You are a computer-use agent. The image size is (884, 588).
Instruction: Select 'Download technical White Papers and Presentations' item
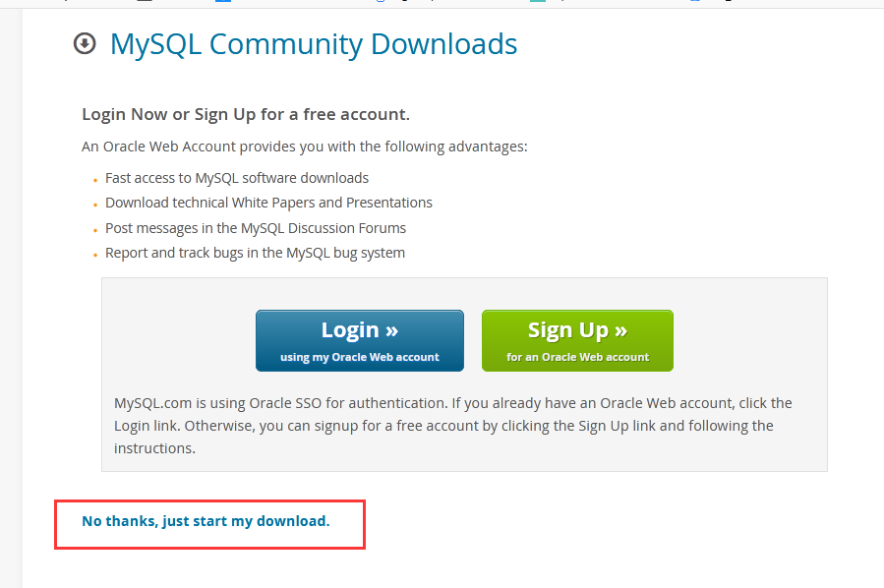[268, 203]
